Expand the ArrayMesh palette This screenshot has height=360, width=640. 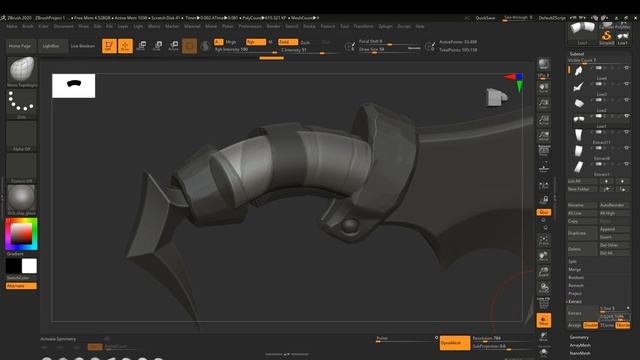pyautogui.click(x=580, y=345)
